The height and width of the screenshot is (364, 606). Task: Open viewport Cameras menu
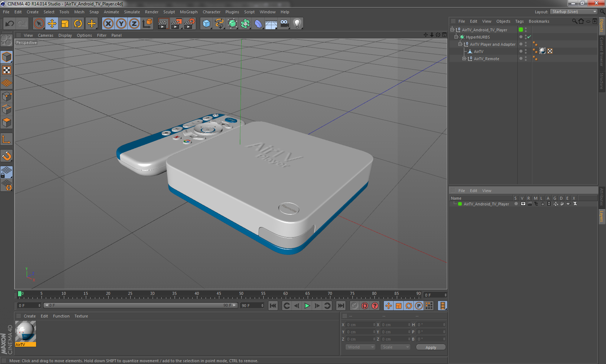45,35
